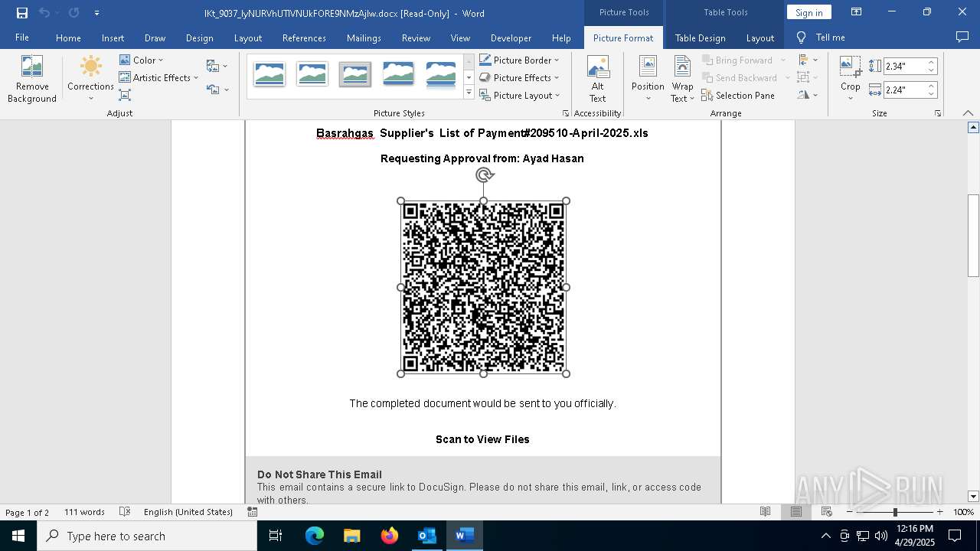
Task: Click the Zoom Out minus button
Action: coord(850,512)
